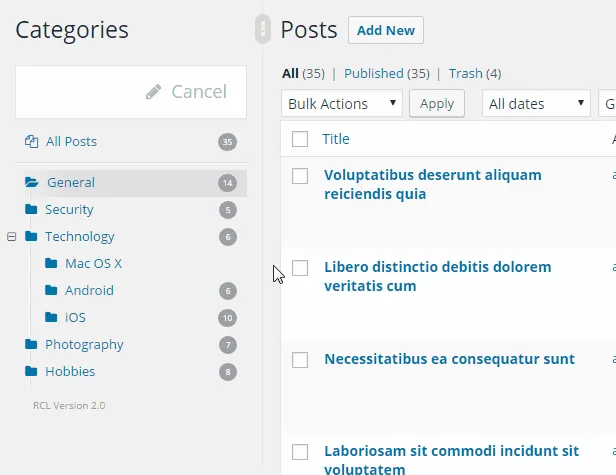Open the Hobbies category
Viewport: 616px width, 475px height.
pyautogui.click(x=70, y=372)
